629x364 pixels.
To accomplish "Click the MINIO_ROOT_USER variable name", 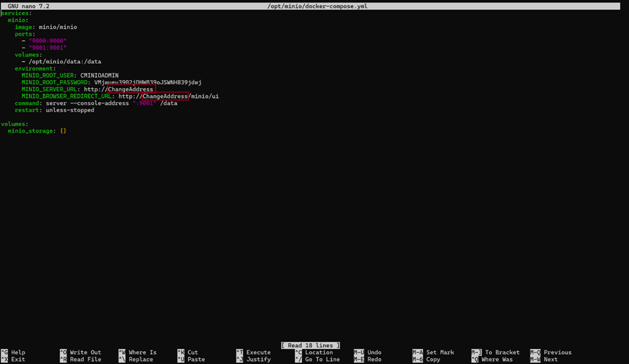I will click(x=48, y=75).
